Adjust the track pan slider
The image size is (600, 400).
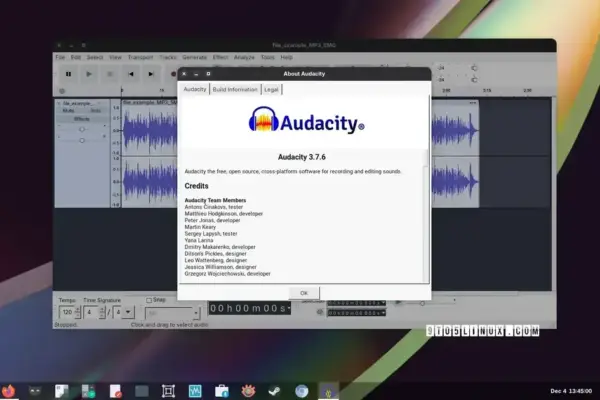[x=82, y=140]
